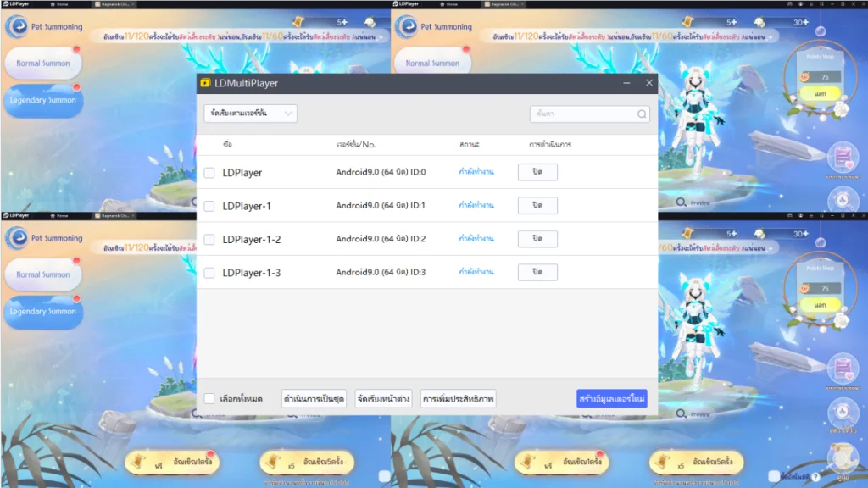
Task: Switch to Home tab in bottom-left window
Action: coord(60,215)
